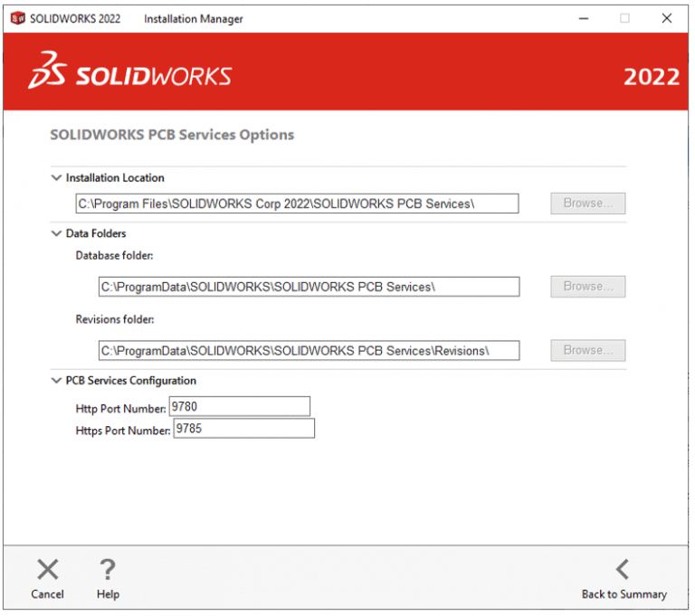Image resolution: width=695 pixels, height=616 pixels.
Task: Go Back to Summary arrow
Action: pos(623,570)
